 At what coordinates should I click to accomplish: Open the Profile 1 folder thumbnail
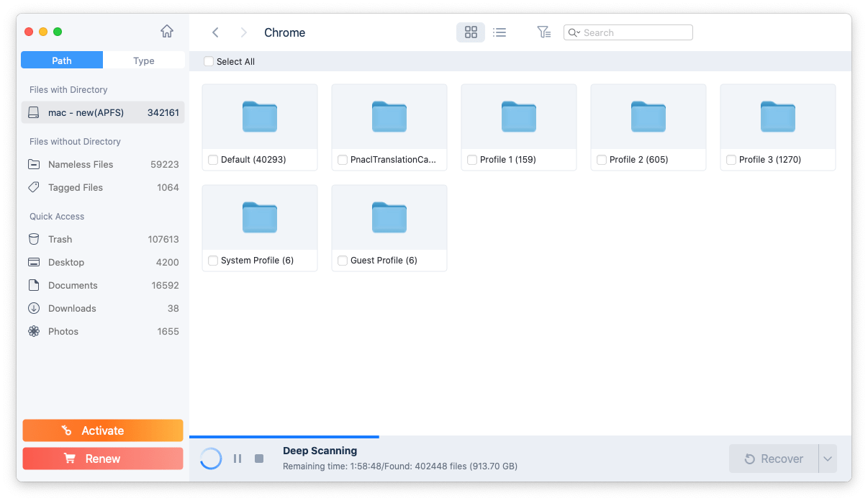pyautogui.click(x=519, y=117)
